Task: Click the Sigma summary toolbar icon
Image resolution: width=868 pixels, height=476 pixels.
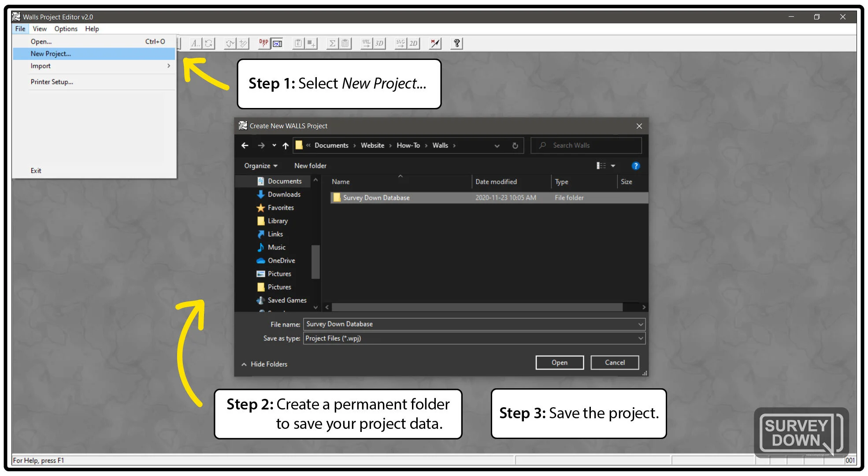Action: point(333,43)
